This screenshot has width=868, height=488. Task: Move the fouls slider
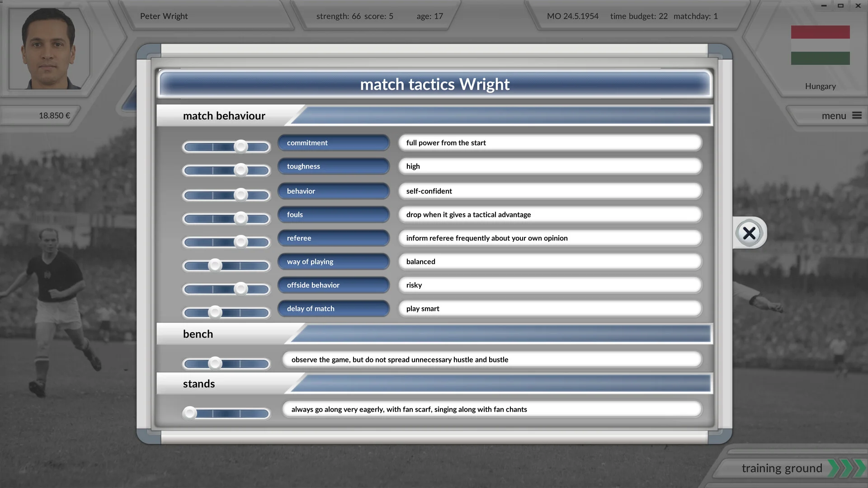(x=241, y=218)
